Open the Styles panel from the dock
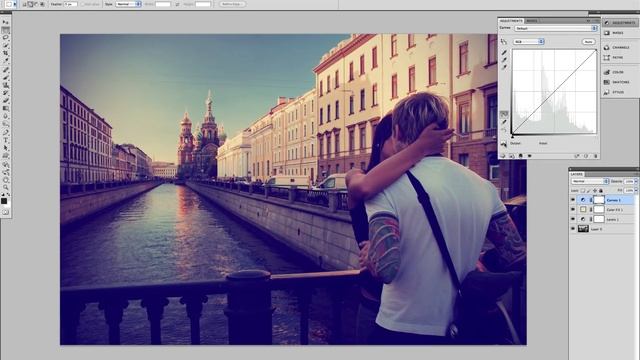 [613, 92]
